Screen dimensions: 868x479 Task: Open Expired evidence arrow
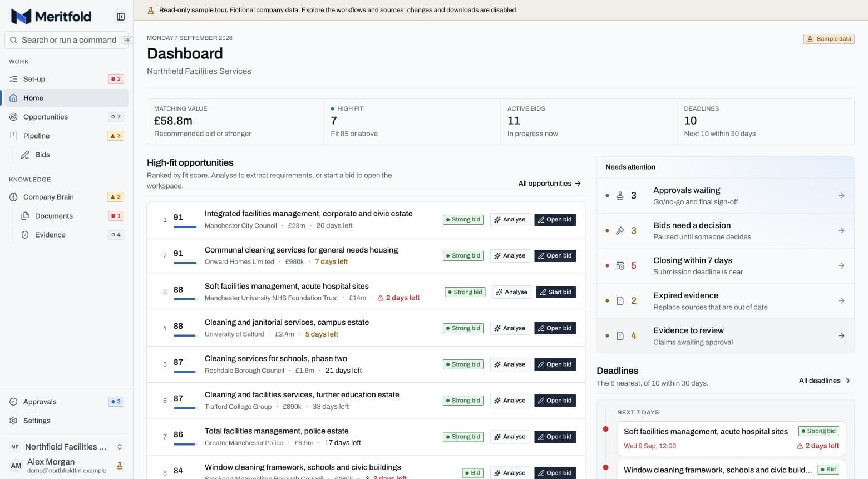(x=841, y=301)
